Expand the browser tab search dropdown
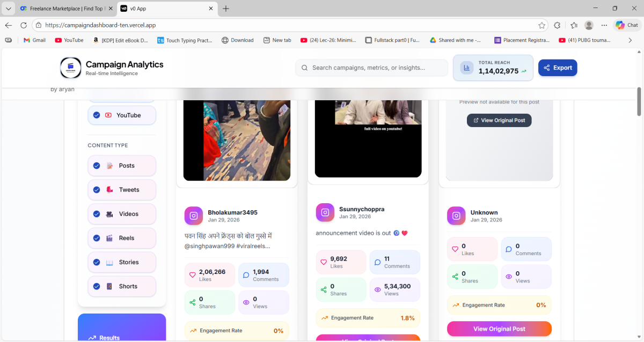This screenshot has height=342, width=644. [8, 9]
